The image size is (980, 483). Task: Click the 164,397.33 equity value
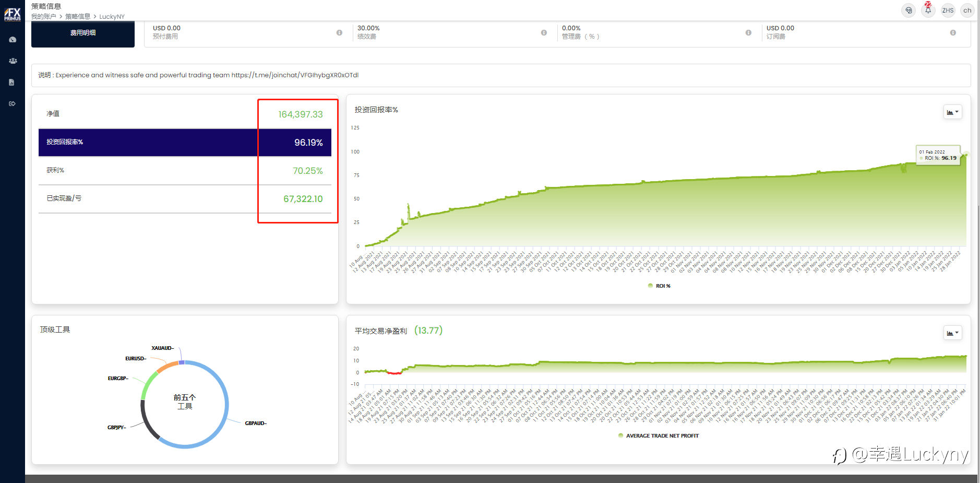[301, 114]
